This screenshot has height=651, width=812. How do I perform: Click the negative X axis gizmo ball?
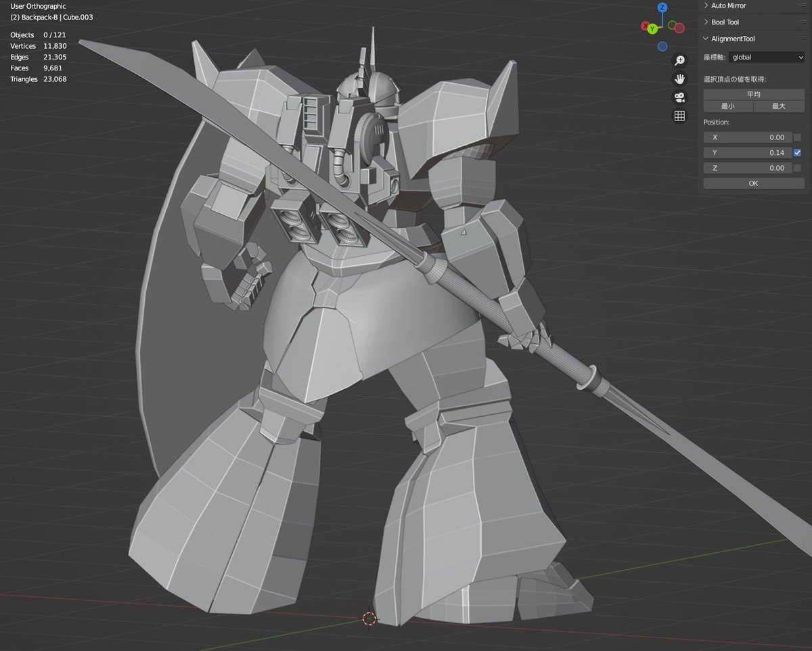click(x=680, y=28)
